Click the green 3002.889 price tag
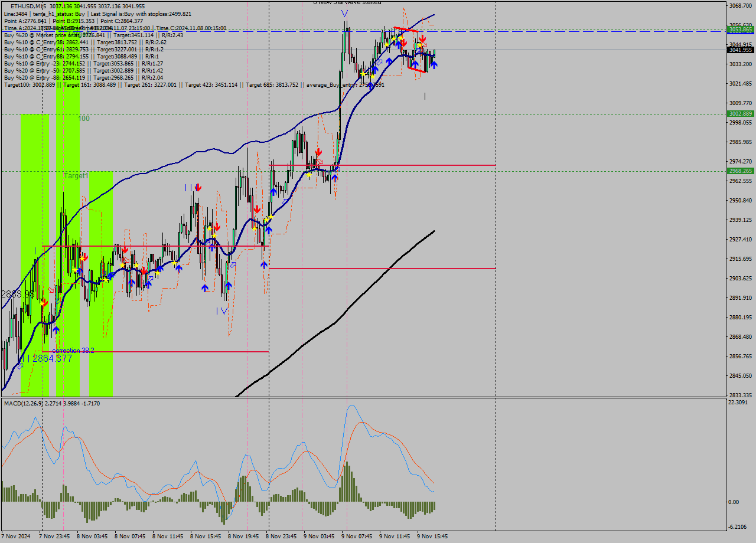The height and width of the screenshot is (543, 756). [740, 113]
